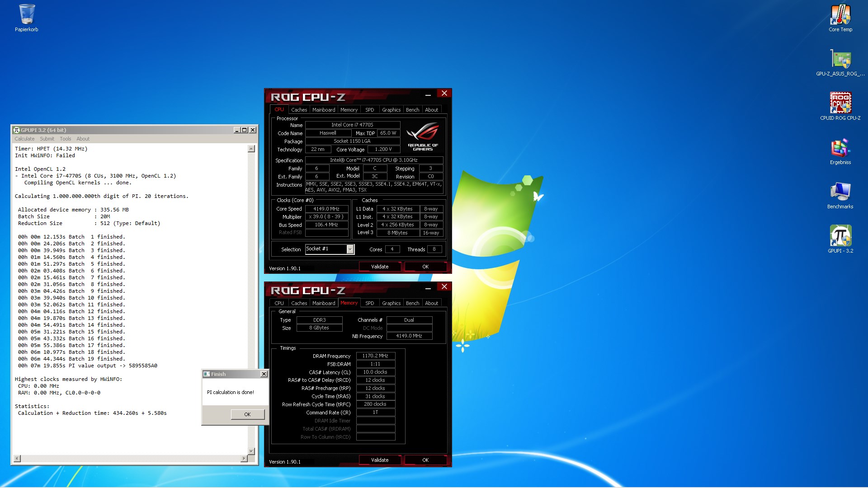Switch to Bench tab in upper CPU-Z
Image resolution: width=868 pixels, height=488 pixels.
[412, 110]
